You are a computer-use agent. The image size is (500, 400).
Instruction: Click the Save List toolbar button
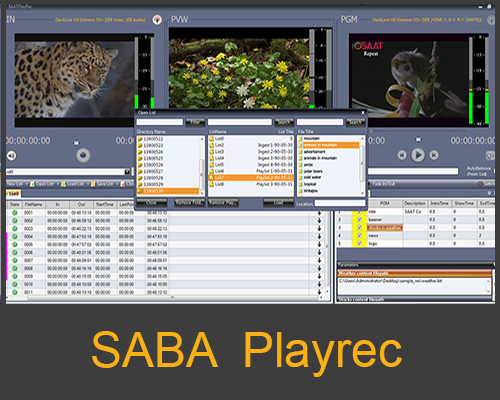[103, 184]
